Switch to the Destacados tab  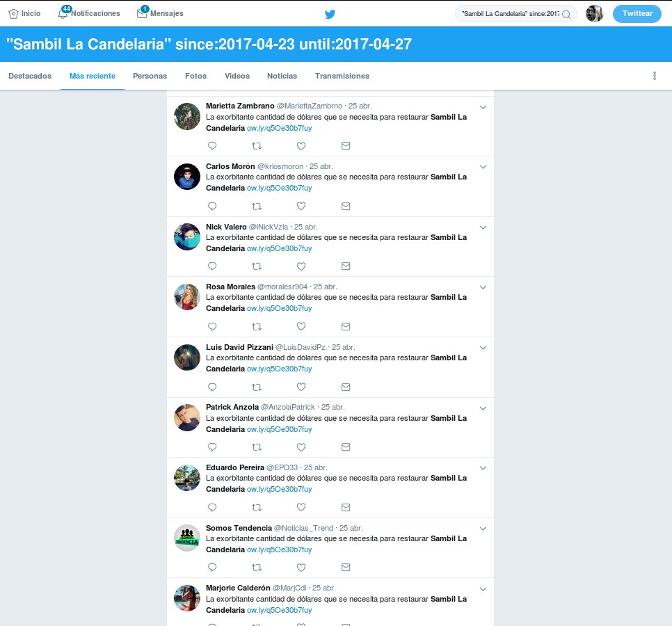pos(30,76)
